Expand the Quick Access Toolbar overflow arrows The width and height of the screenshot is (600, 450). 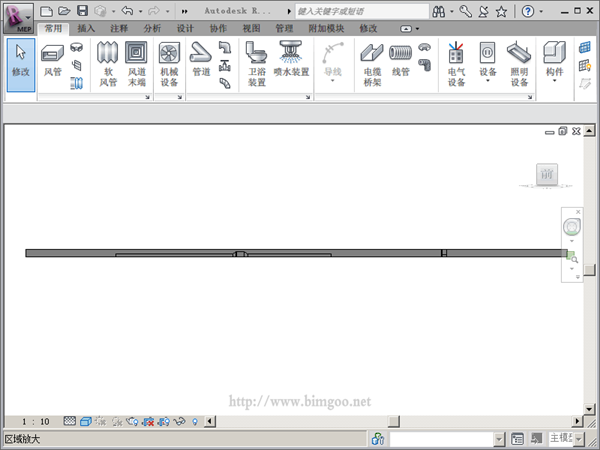184,11
